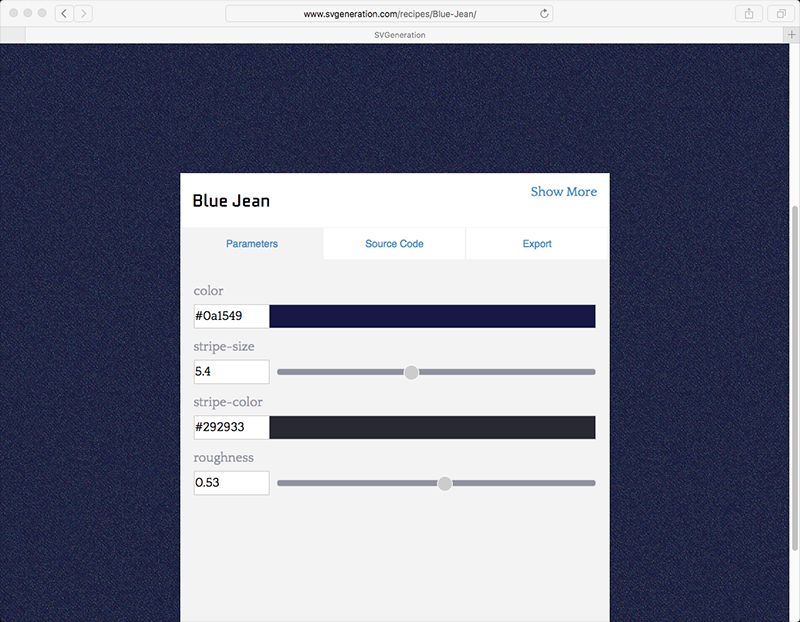
Task: Open a new tab with plus icon
Action: pos(791,35)
